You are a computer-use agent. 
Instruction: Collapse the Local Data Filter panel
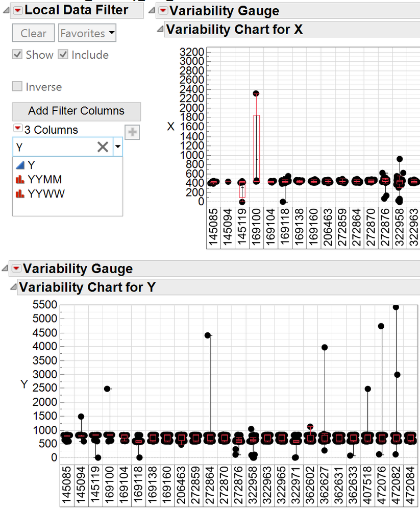[x=5, y=10]
